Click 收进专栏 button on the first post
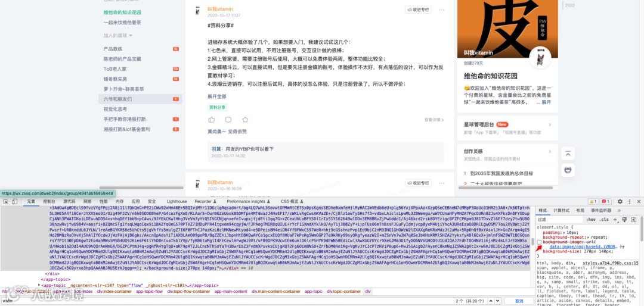The width and height of the screenshot is (644, 306). [419, 10]
